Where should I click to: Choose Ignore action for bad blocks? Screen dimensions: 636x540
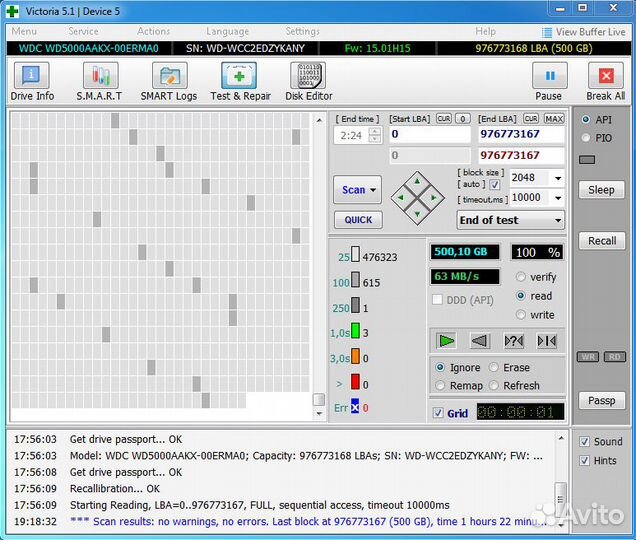[440, 367]
